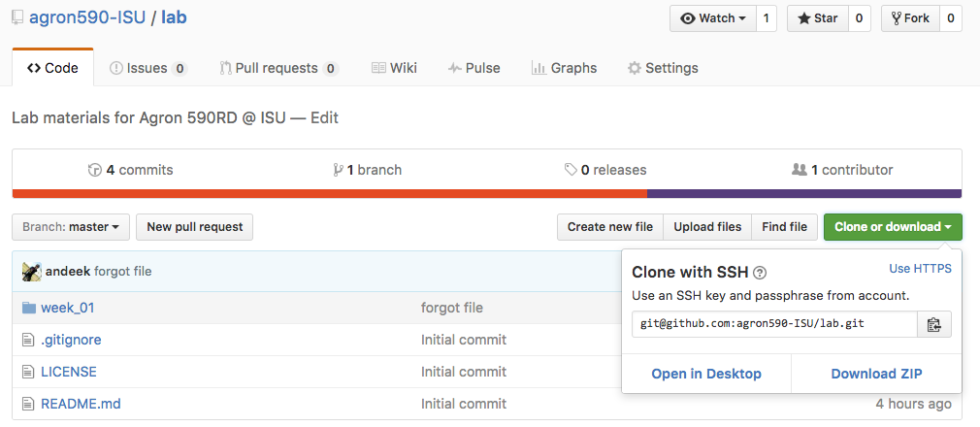
Task: Click the language color bar
Action: point(486,193)
